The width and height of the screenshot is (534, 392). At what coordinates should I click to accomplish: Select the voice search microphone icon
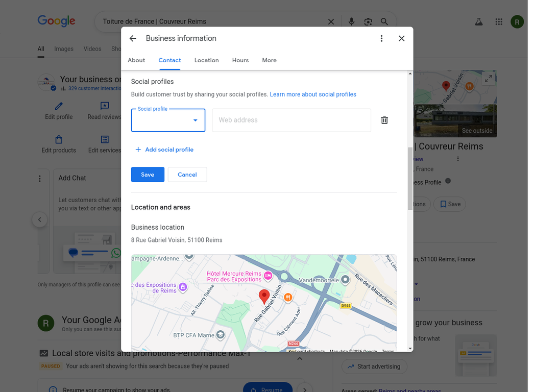tap(351, 21)
